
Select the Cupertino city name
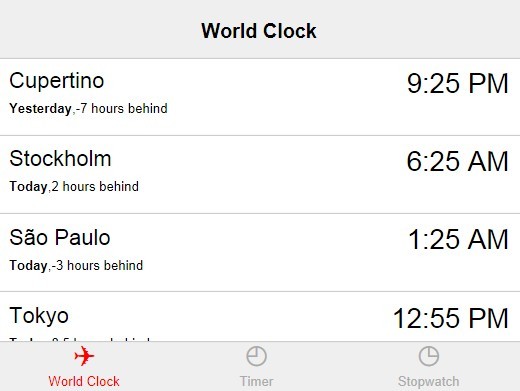click(x=57, y=81)
